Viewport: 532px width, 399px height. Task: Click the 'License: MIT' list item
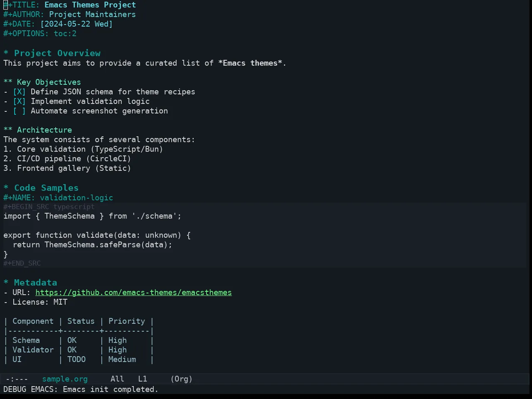40,302
